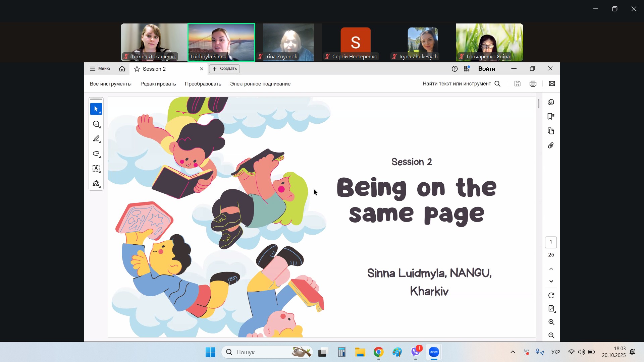Screen dimensions: 644x362
Task: Choose the freehand draw loop tool
Action: tap(96, 154)
